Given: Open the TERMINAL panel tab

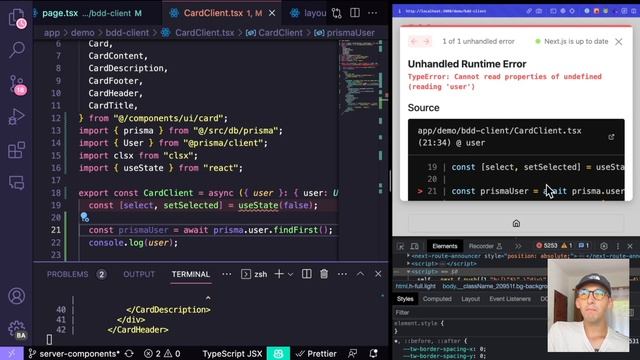Looking at the screenshot, I should [191, 274].
